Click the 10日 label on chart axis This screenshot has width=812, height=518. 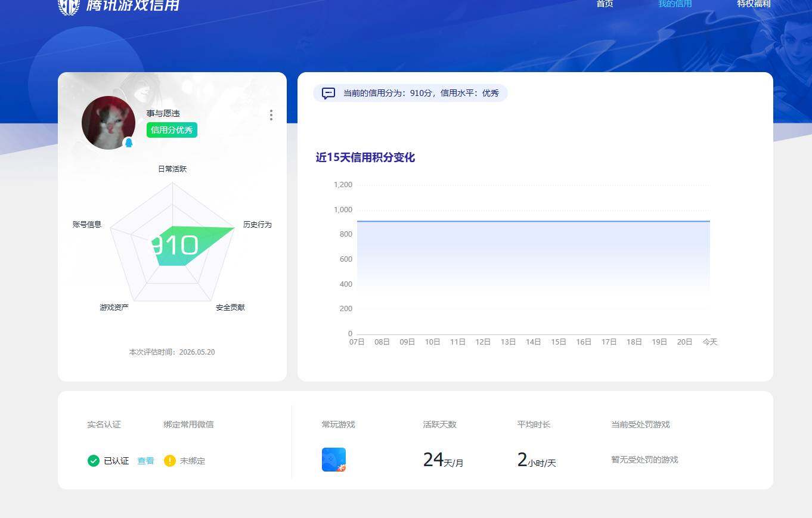[x=432, y=342]
